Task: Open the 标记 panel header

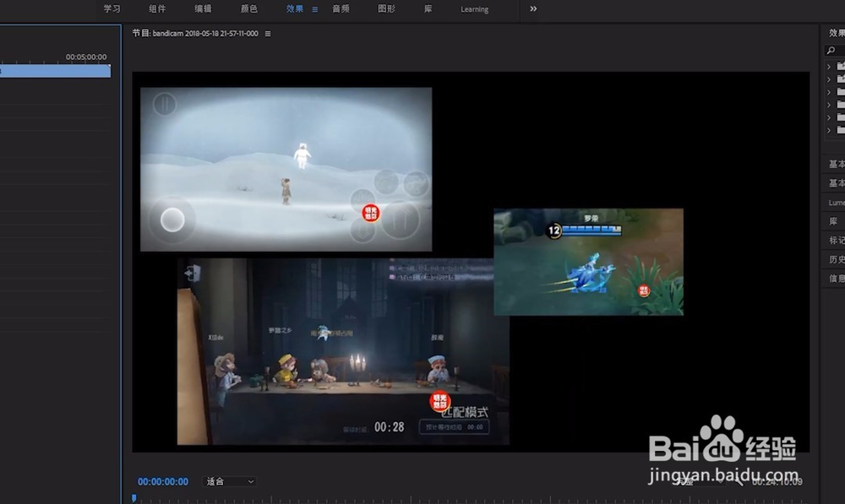Action: 837,240
